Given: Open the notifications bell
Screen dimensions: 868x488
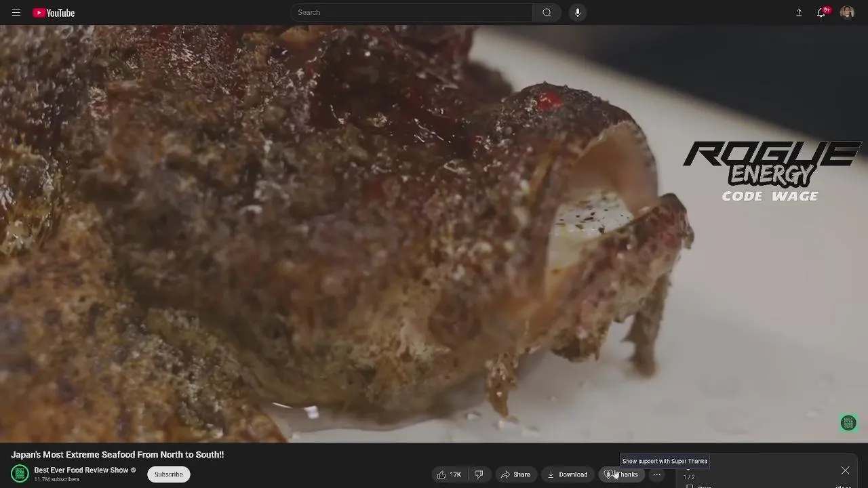Looking at the screenshot, I should pyautogui.click(x=821, y=13).
